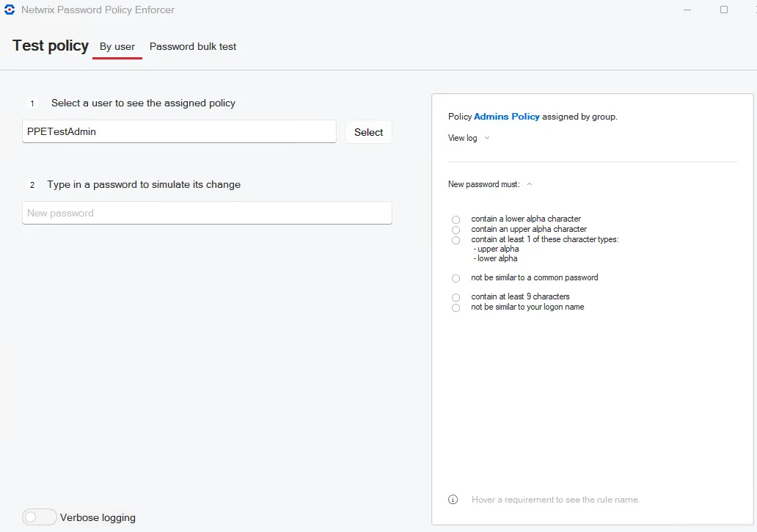
Task: Click 'contain at least 9 characters' text
Action: click(520, 296)
